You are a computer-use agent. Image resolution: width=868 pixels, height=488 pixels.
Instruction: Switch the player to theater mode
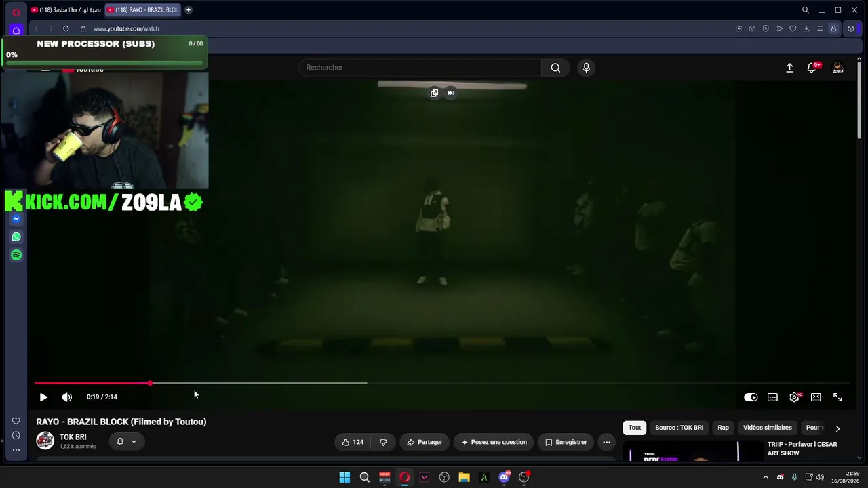(816, 397)
